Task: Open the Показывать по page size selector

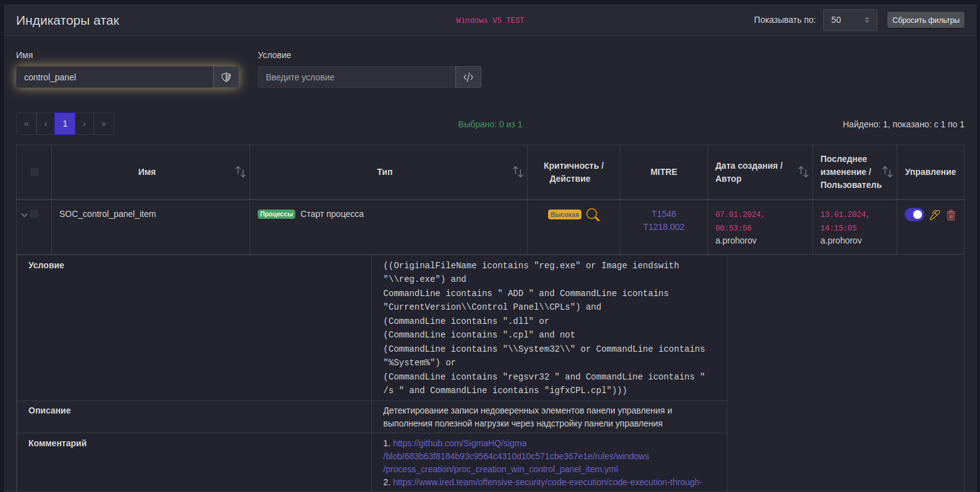Action: click(x=850, y=20)
